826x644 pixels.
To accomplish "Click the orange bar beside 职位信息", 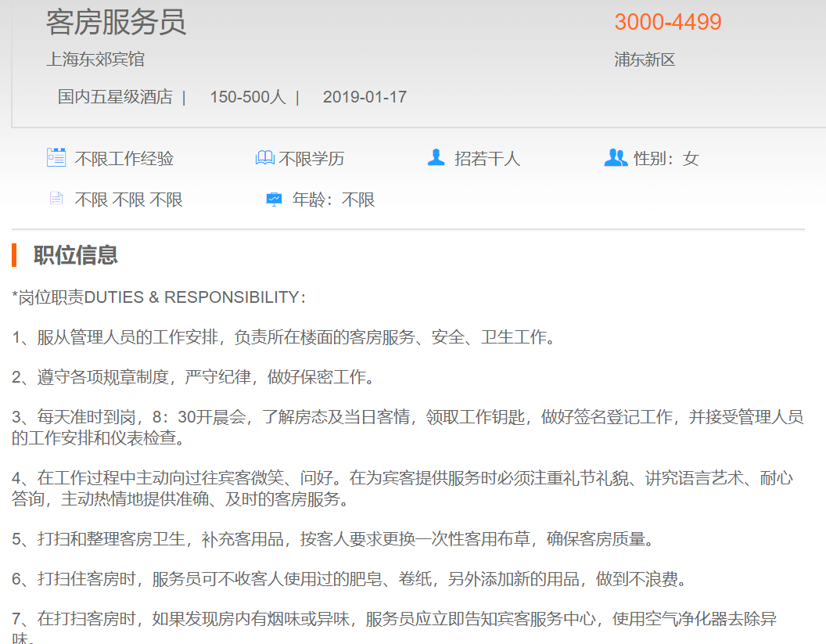I will [15, 255].
